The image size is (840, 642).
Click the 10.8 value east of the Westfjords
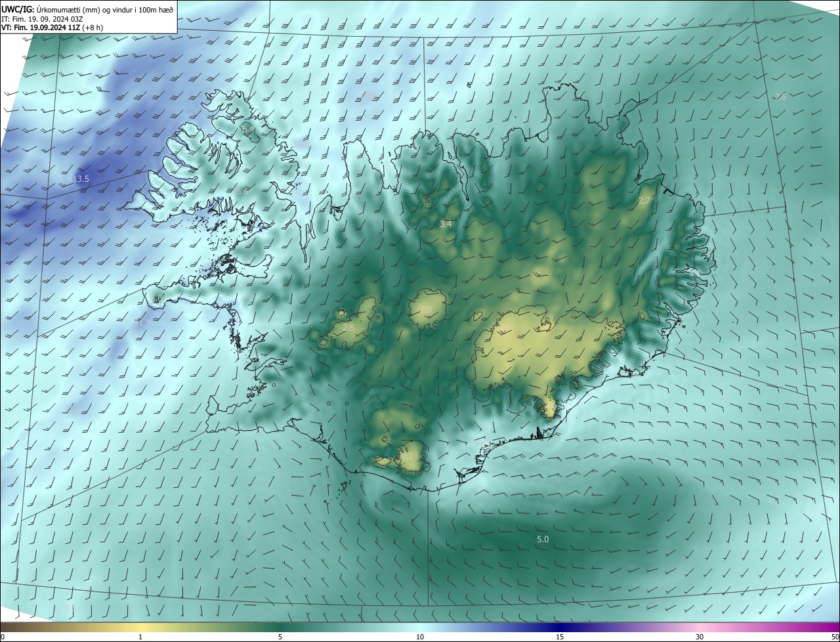301,143
